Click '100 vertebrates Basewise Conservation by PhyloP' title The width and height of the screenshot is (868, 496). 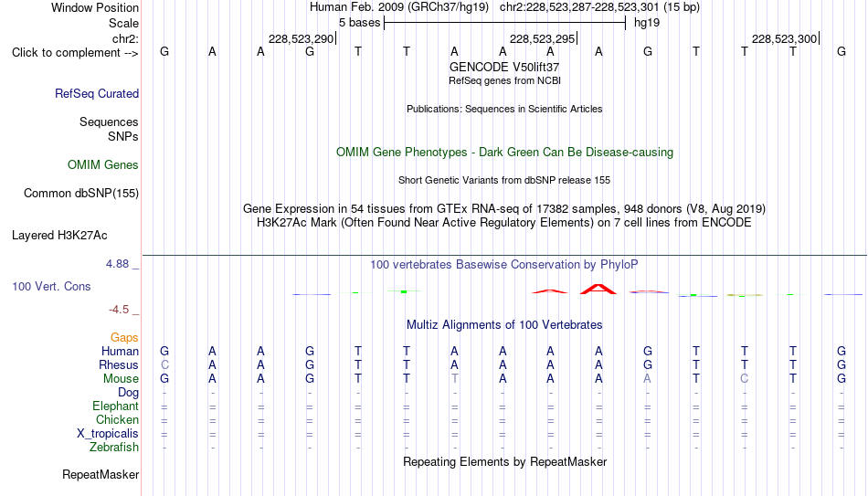point(504,265)
